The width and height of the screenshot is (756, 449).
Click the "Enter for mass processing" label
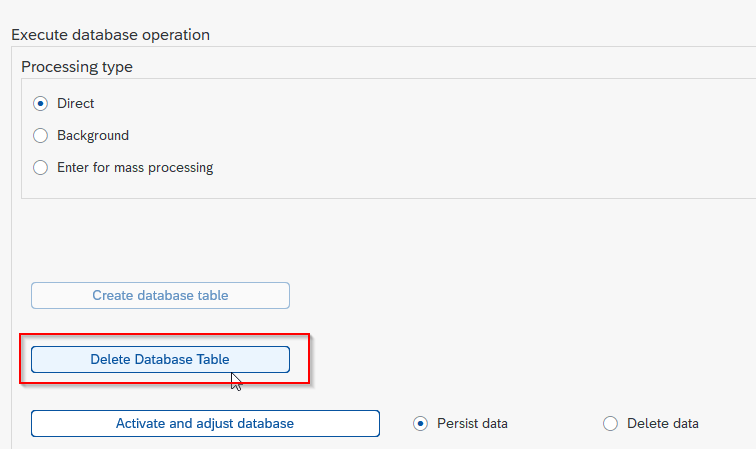(x=135, y=167)
